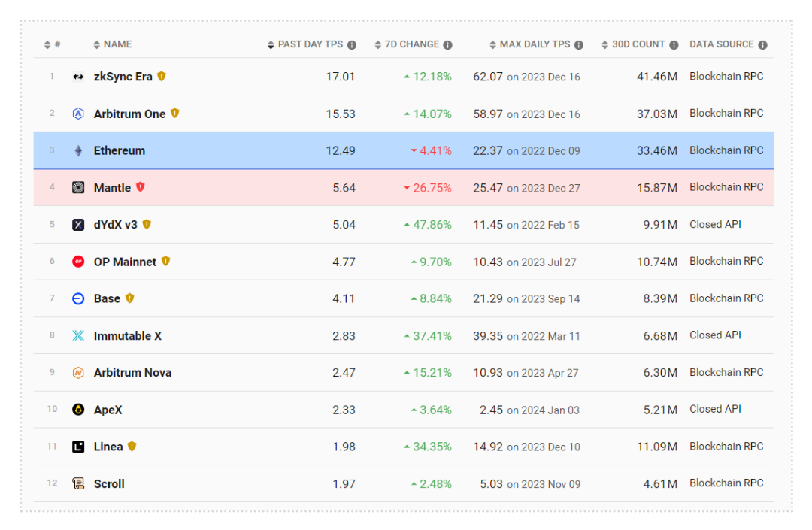This screenshot has height=530, width=812.
Task: Click the 17.01 past day TPS value
Action: coord(341,77)
